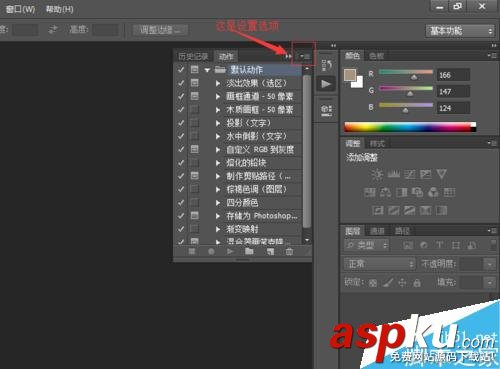Image resolution: width=500 pixels, height=369 pixels.
Task: Uncheck the 默认动作 set checkmark
Action: [181, 70]
